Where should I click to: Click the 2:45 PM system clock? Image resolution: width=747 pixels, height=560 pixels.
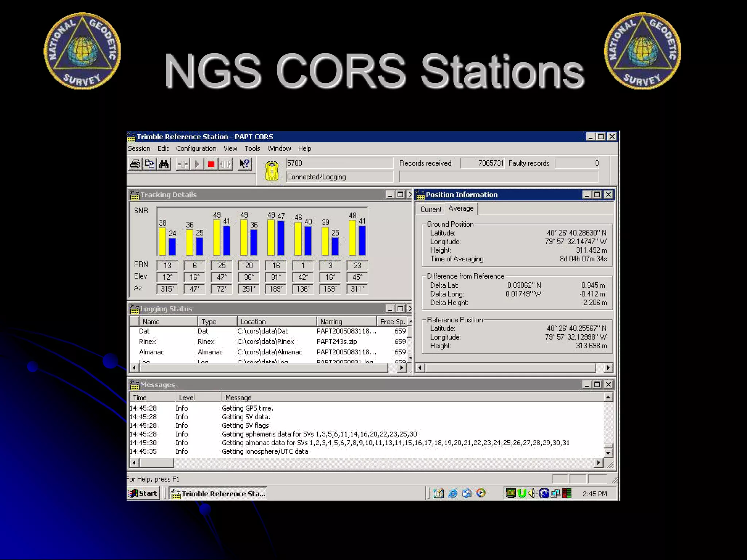595,494
